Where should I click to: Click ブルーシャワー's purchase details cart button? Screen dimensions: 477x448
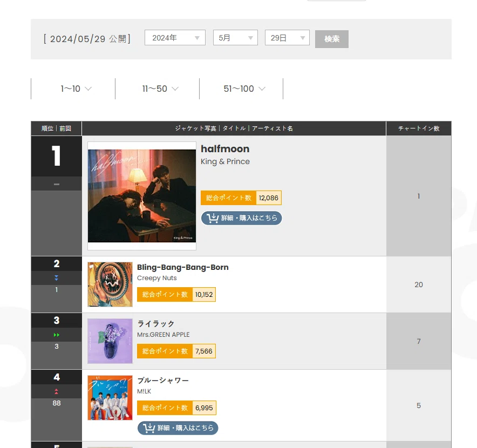coord(178,428)
